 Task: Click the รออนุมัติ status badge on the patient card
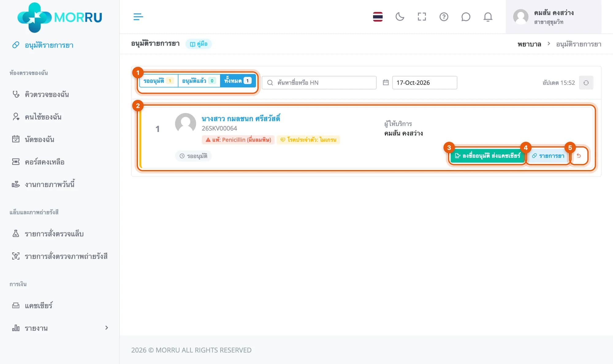[x=194, y=156]
